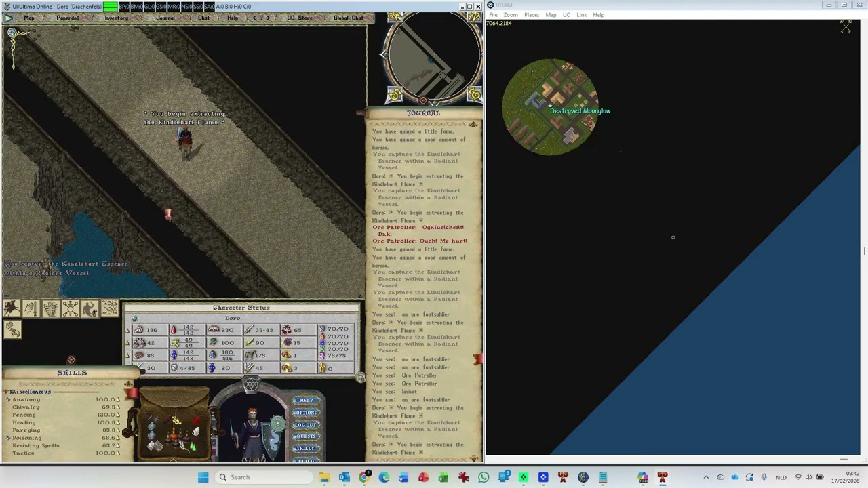This screenshot has width=868, height=488.
Task: Click the eight-point star spell icon
Action: tap(71, 308)
